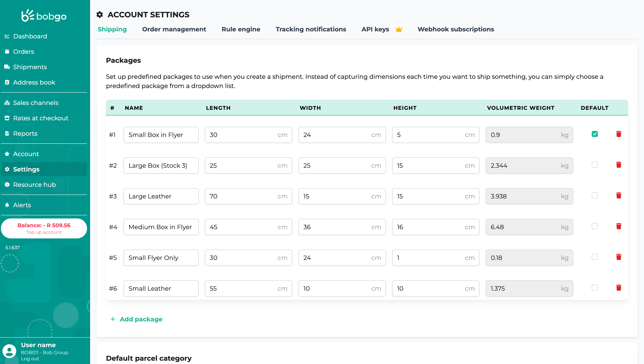Click the Default parcel category heading
The image size is (644, 364).
[x=149, y=358]
